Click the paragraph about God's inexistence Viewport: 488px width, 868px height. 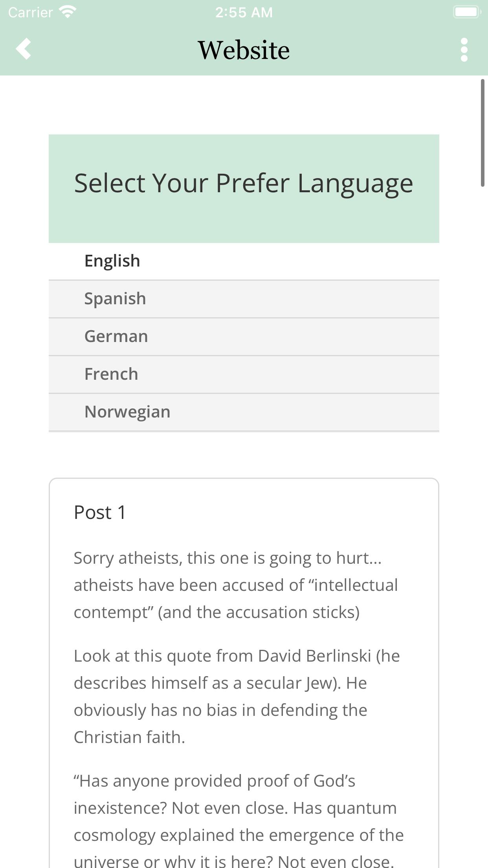coord(239,819)
